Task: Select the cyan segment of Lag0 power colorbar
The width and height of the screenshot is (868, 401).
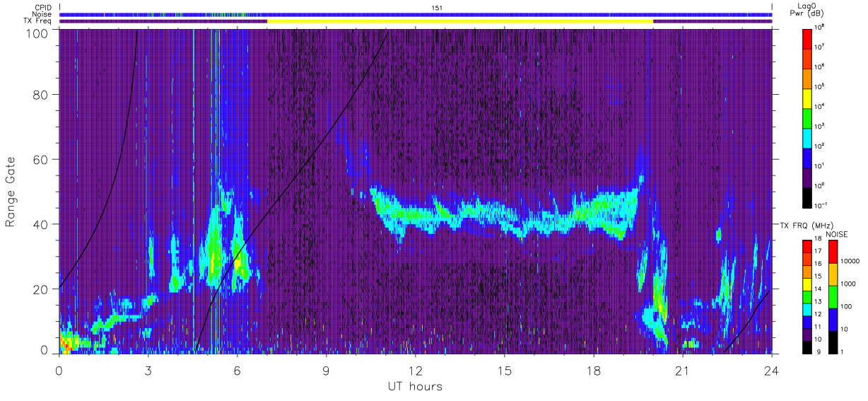Action: [809, 137]
